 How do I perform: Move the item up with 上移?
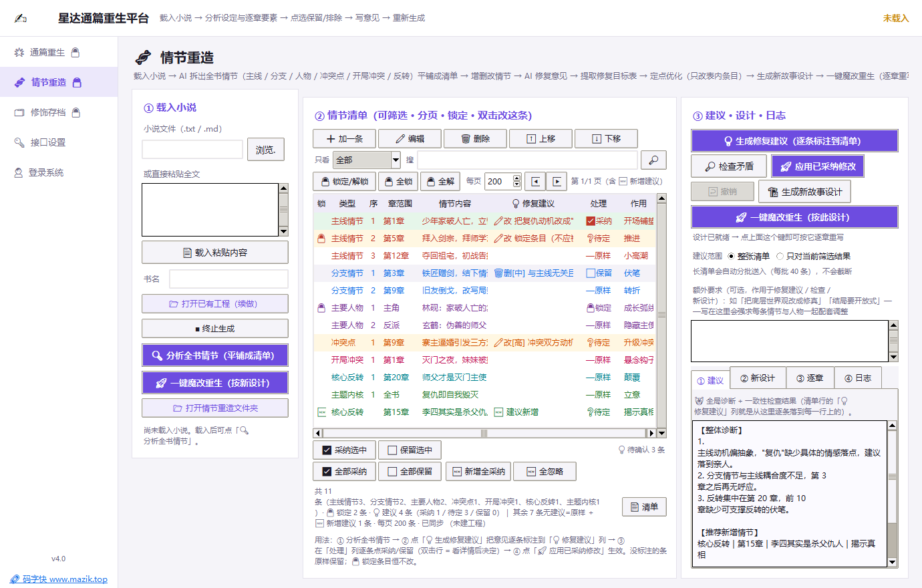point(541,138)
